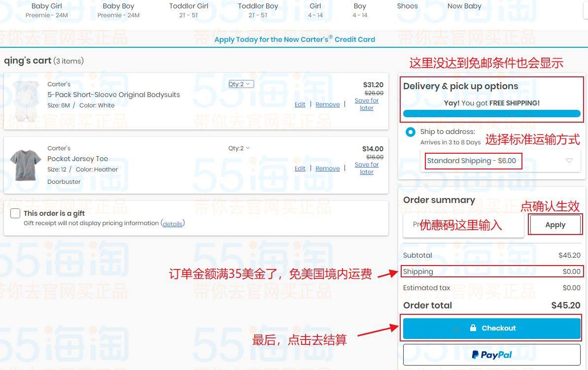The width and height of the screenshot is (588, 370).
Task: Remove the 5-Pack Bodysuits from cart
Action: (327, 104)
